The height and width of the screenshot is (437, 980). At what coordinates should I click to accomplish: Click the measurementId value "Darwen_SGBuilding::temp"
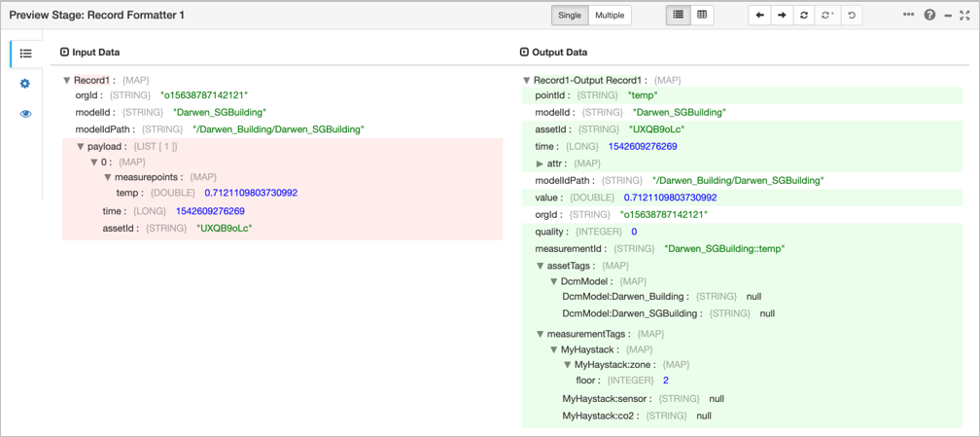724,249
